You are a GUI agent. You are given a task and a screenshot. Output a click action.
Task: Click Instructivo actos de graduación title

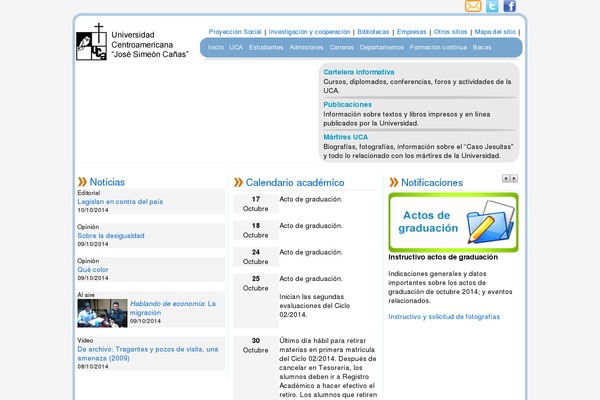tap(443, 257)
